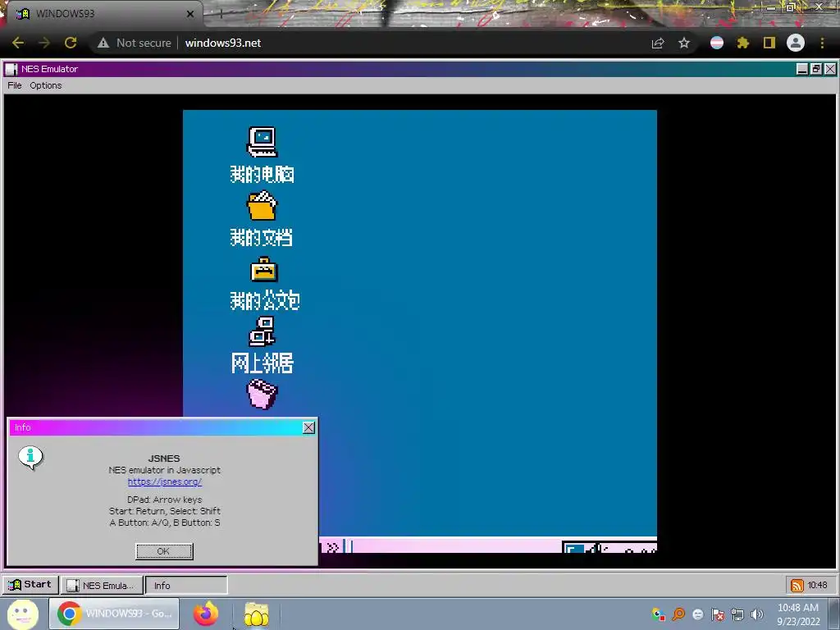
Task: Select NES Emula... taskbar button
Action: pos(103,585)
